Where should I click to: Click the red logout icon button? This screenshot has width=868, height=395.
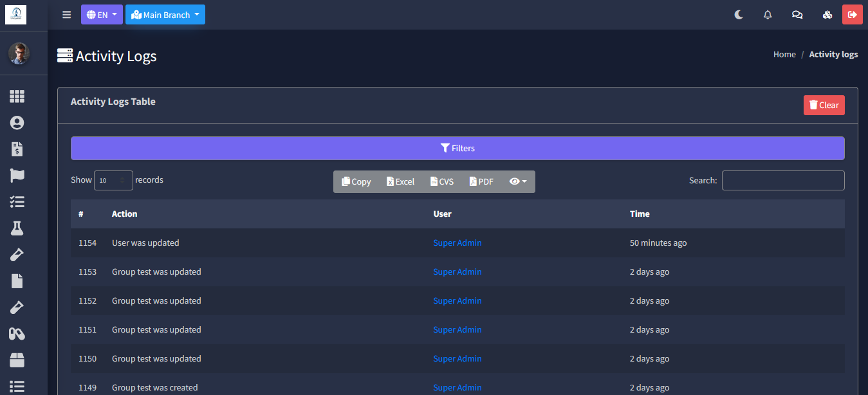(853, 15)
